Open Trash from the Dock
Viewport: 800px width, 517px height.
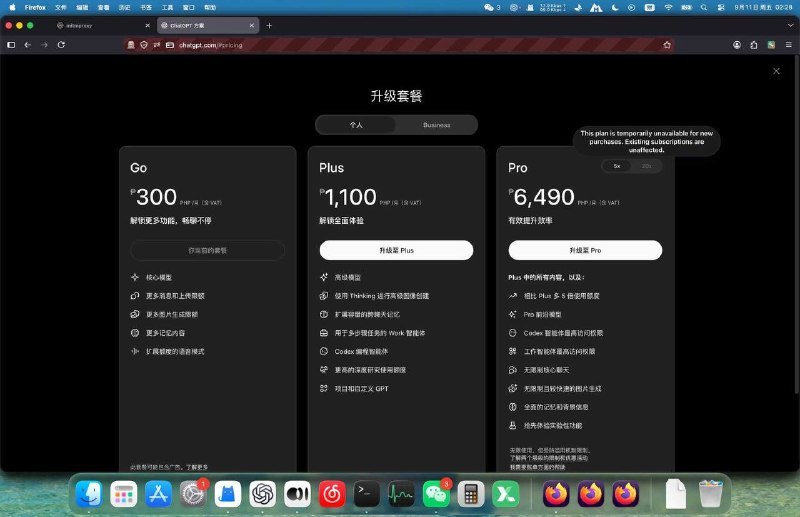[x=710, y=494]
